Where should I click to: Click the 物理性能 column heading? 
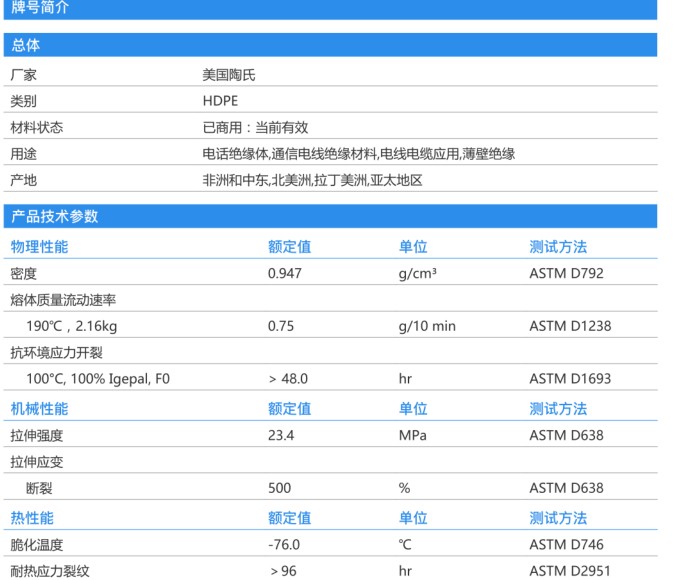click(x=40, y=247)
